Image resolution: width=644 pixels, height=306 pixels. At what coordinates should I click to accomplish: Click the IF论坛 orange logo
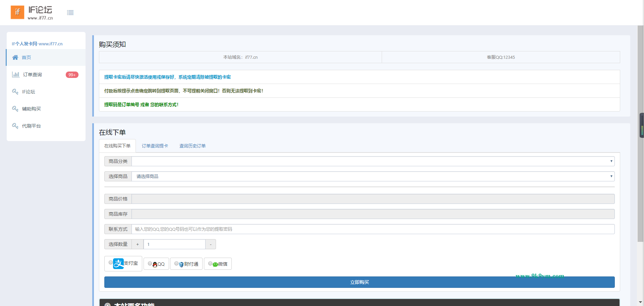[17, 12]
